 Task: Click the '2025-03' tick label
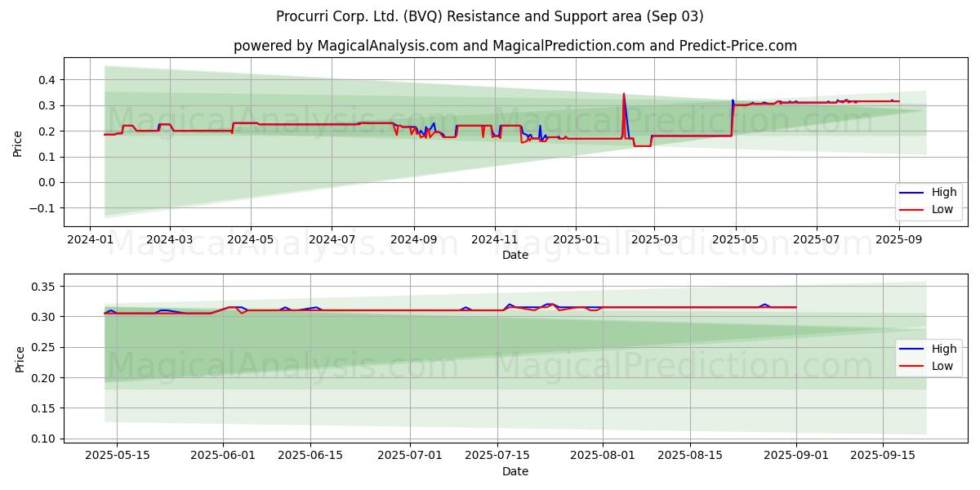pos(653,240)
